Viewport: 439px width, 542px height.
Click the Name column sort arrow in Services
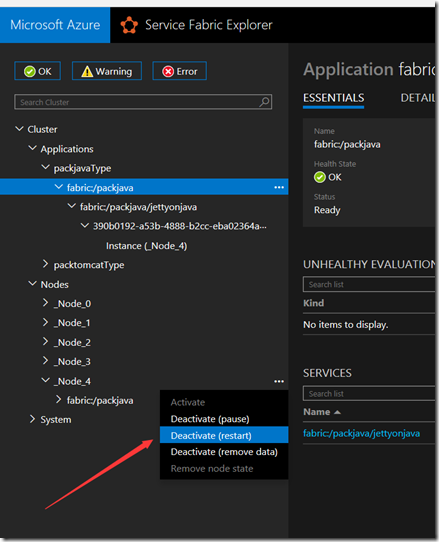point(337,412)
